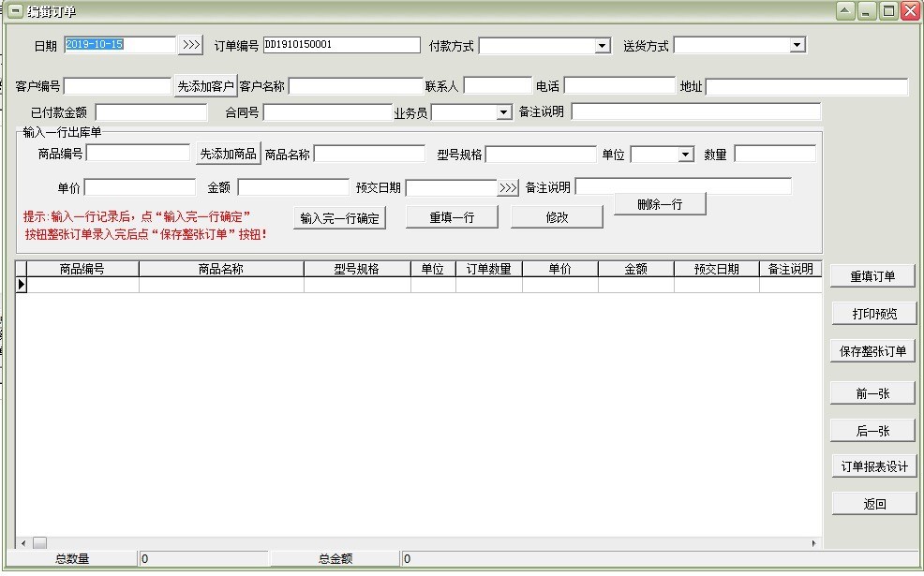
Task: Expand the 付款方式 dropdown
Action: (x=604, y=44)
